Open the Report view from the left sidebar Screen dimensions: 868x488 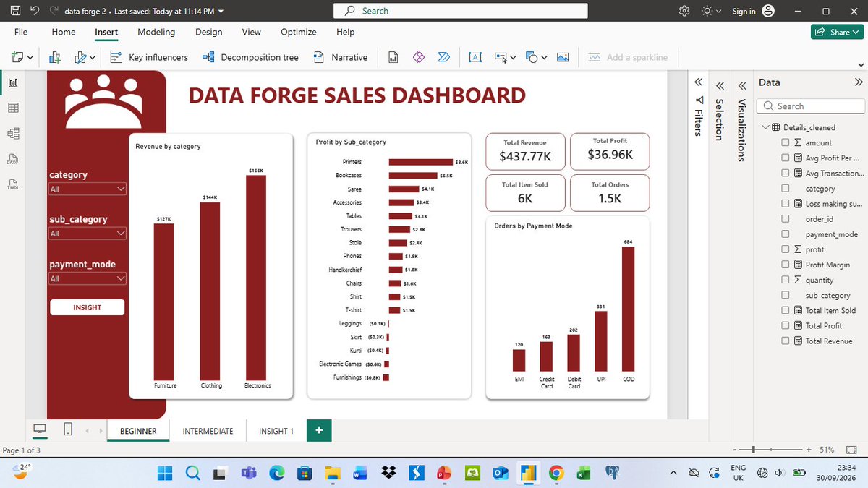point(12,82)
